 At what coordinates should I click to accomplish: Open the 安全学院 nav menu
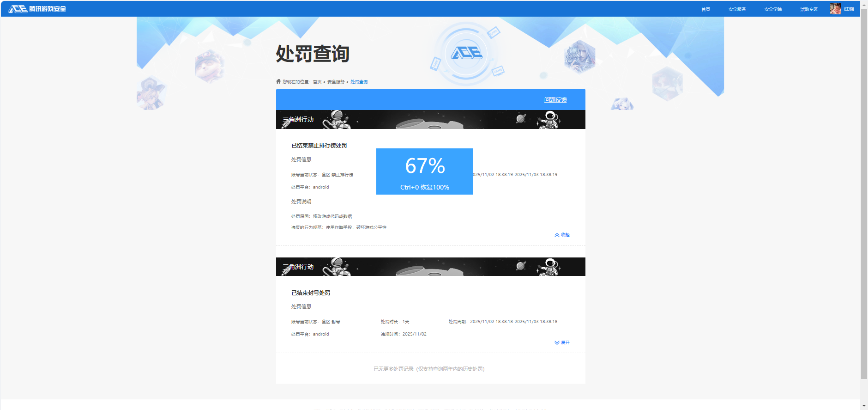coord(773,9)
